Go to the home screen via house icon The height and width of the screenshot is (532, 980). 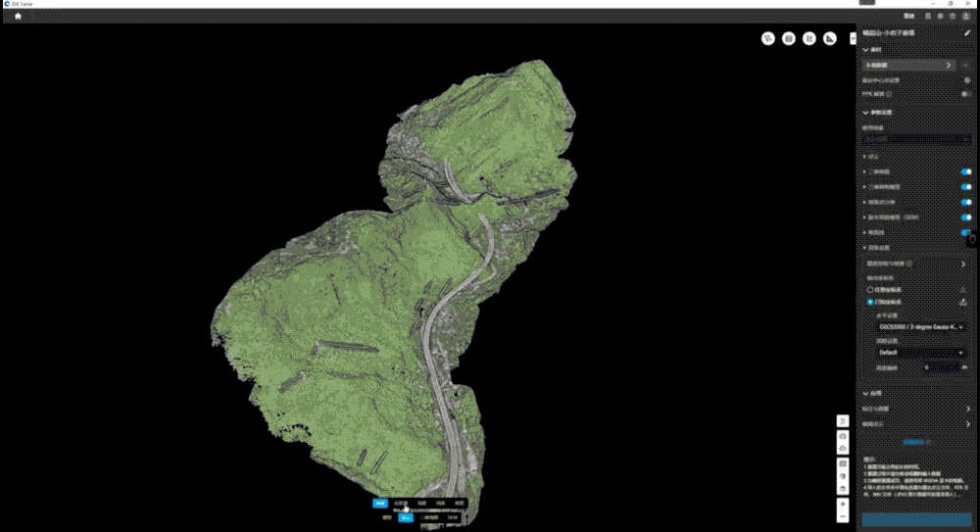click(x=18, y=17)
